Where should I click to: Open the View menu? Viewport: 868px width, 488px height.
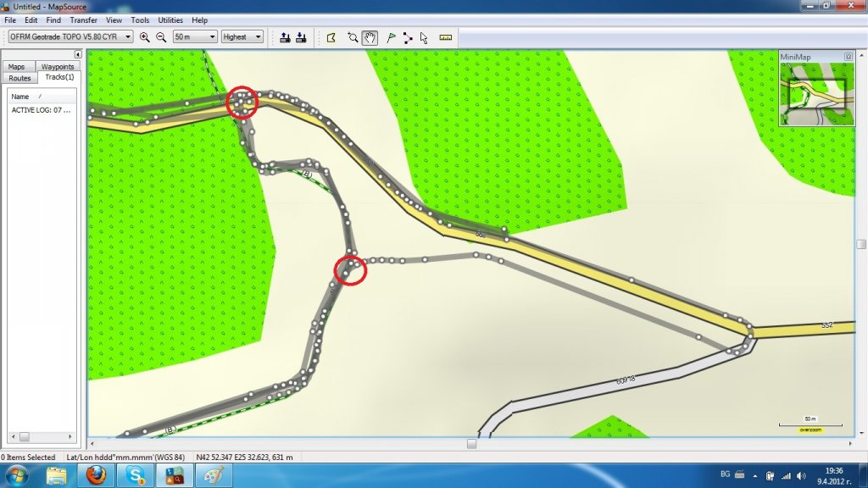[x=114, y=20]
